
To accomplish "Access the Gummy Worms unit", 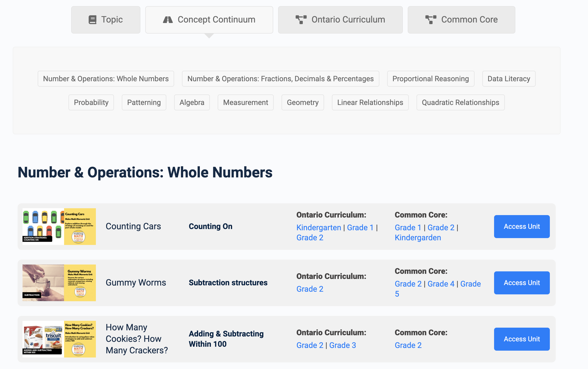I will click(522, 283).
